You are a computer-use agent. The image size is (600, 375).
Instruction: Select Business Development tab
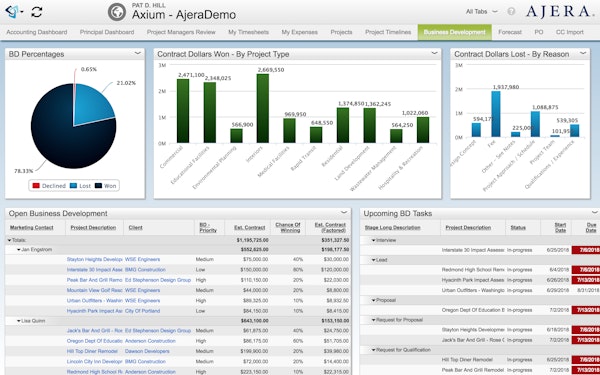tap(455, 32)
